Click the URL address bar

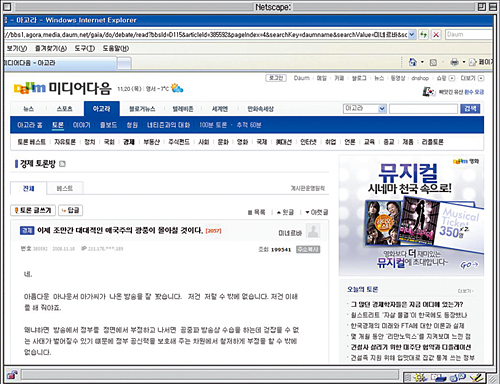206,34
